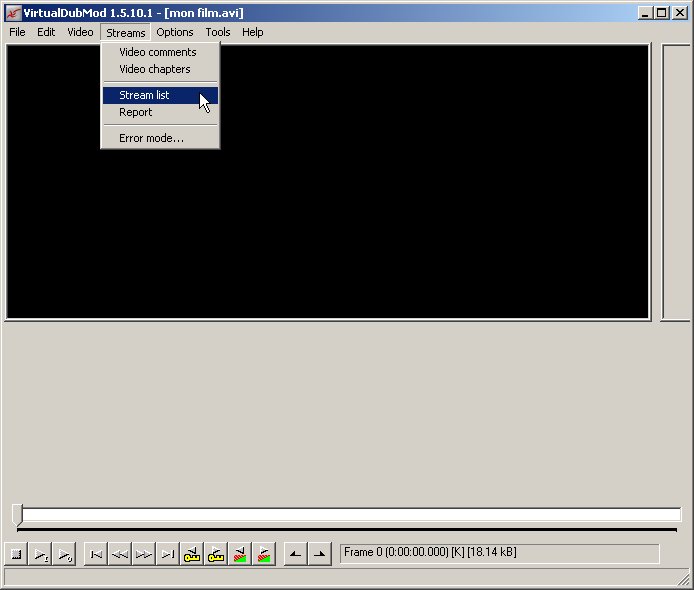Select Report in the Streams menu
The width and height of the screenshot is (694, 590).
click(x=160, y=112)
